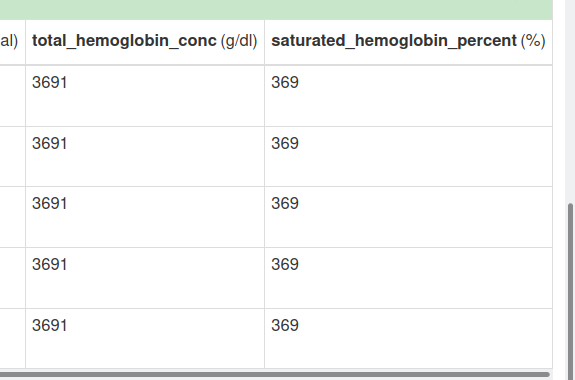Click the (%) unit label in the header
This screenshot has height=380, width=575.
pyautogui.click(x=533, y=41)
